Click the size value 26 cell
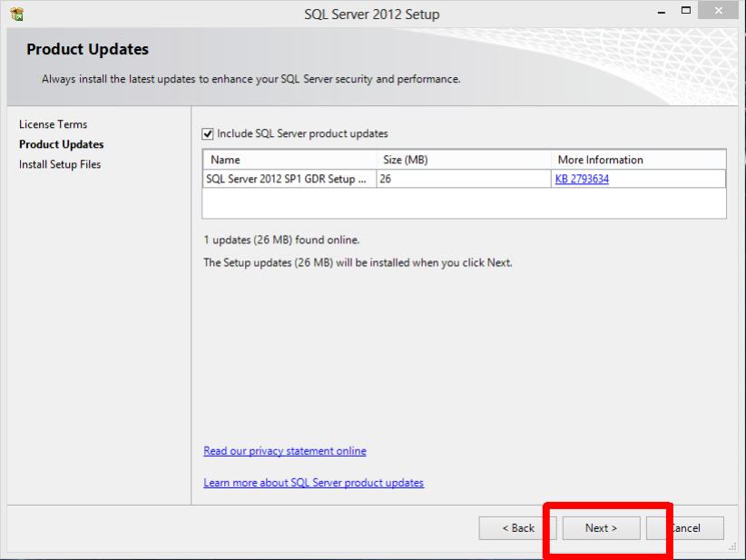746x560 pixels. 464,179
